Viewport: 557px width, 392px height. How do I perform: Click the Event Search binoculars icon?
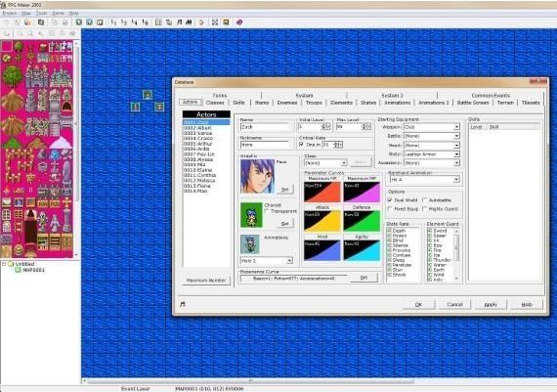tap(189, 22)
